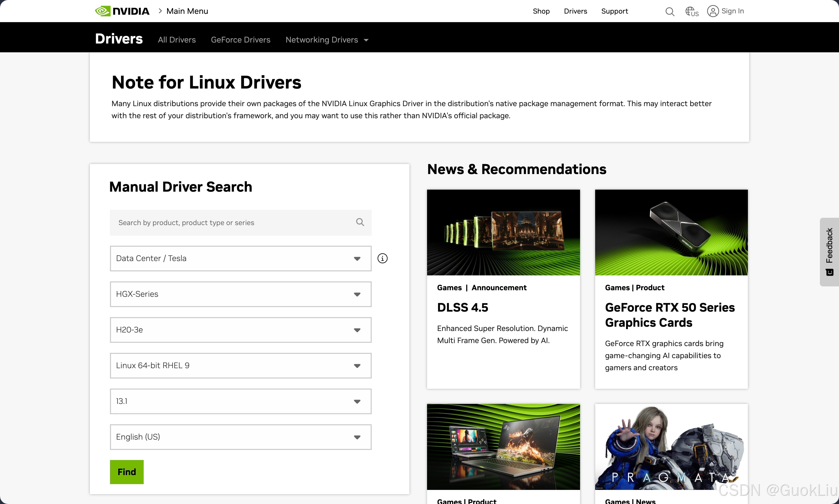The width and height of the screenshot is (839, 504).
Task: Open GeForce RTX 50 Series Graphics Cards article
Action: coord(670,315)
